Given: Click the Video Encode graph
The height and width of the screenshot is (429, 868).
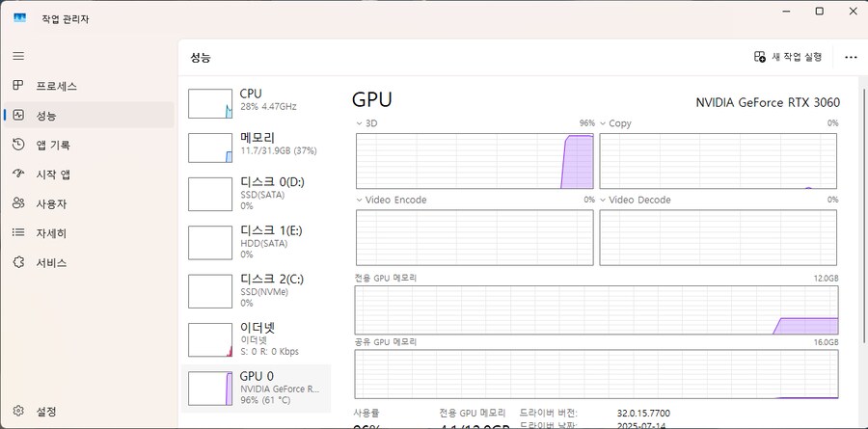Looking at the screenshot, I should 475,237.
